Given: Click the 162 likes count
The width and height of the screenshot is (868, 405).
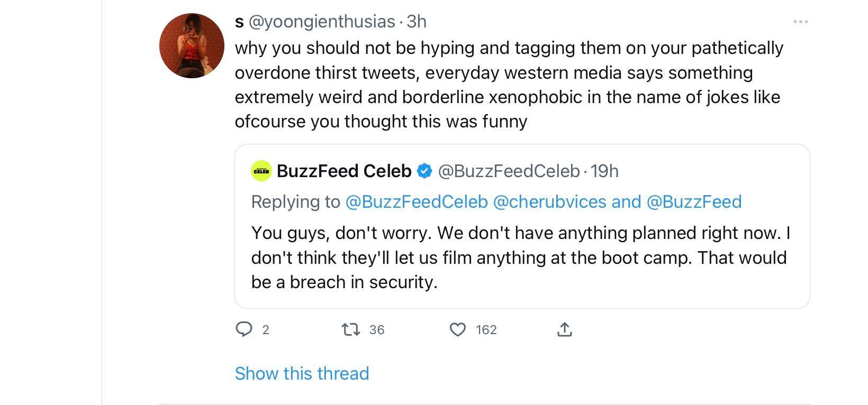Looking at the screenshot, I should tap(486, 330).
